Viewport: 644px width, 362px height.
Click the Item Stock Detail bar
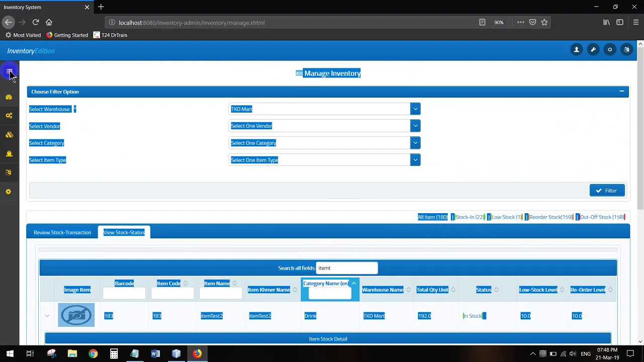328,339
